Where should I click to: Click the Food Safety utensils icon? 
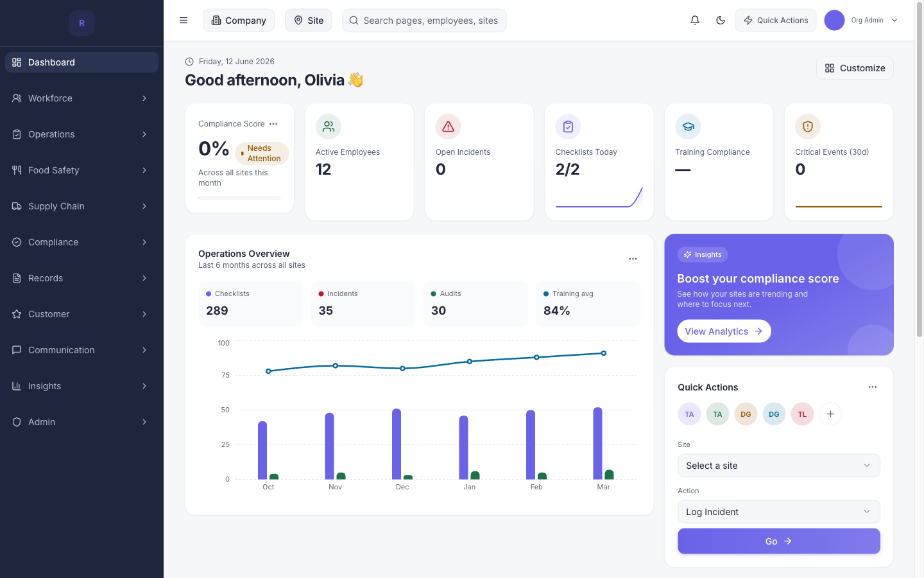click(17, 170)
